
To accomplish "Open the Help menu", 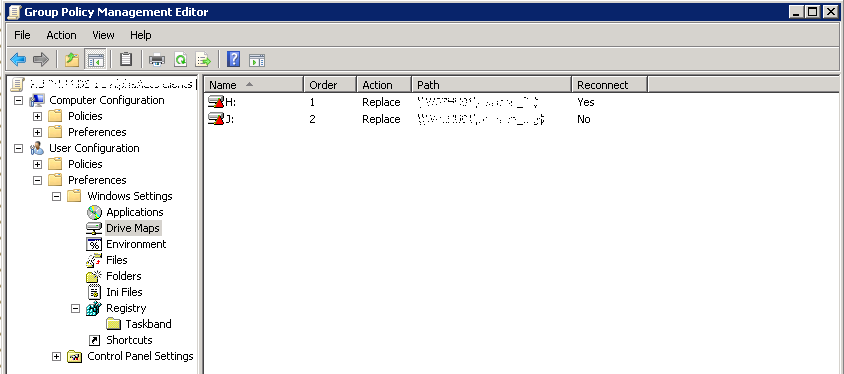I will pos(140,35).
